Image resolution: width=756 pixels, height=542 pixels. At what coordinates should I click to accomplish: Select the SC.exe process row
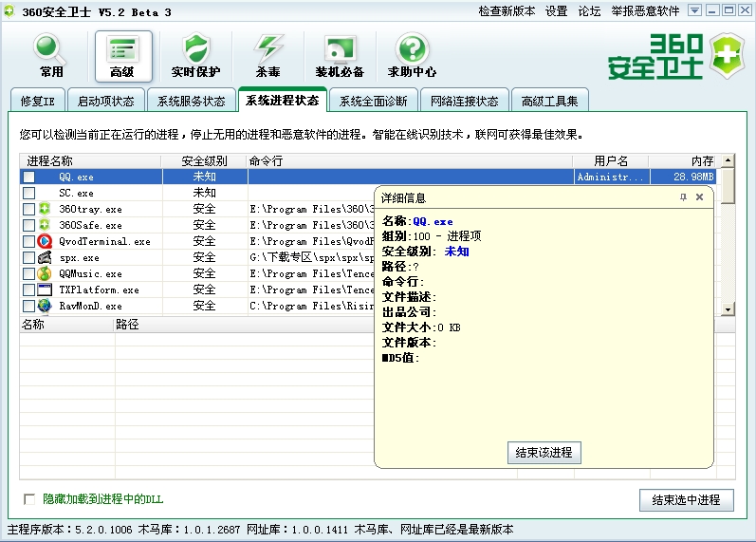pos(197,193)
